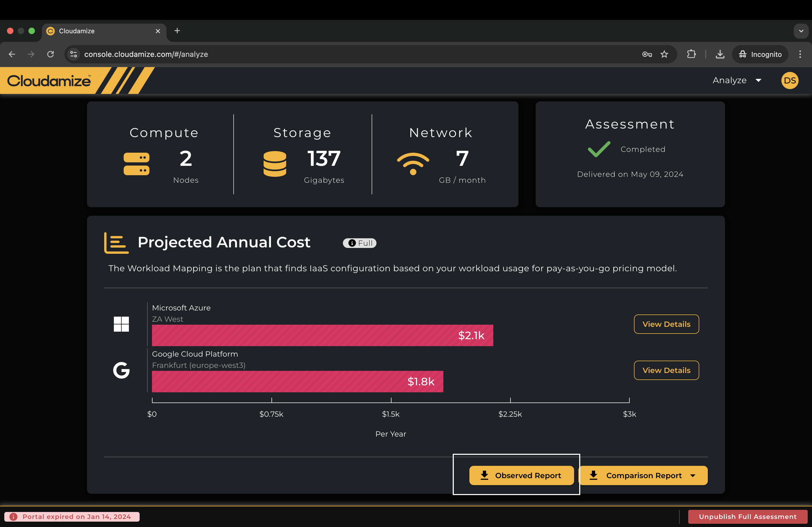This screenshot has width=812, height=527.
Task: Click the Azure $2.1k cost bar
Action: pyautogui.click(x=322, y=335)
